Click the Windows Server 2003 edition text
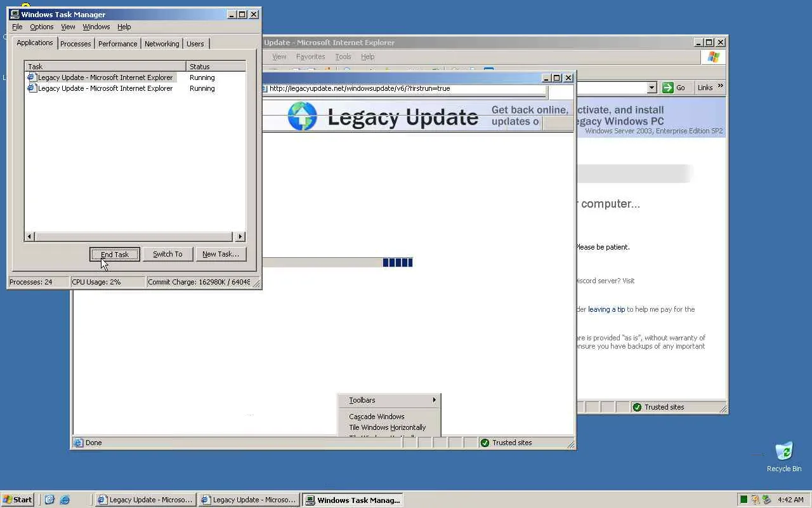 tap(654, 131)
